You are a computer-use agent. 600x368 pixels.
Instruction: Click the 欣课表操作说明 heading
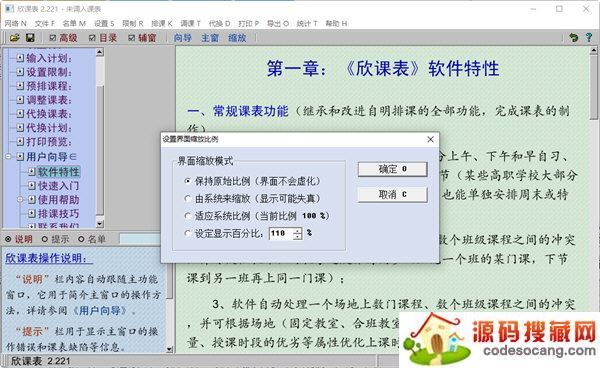(x=49, y=258)
